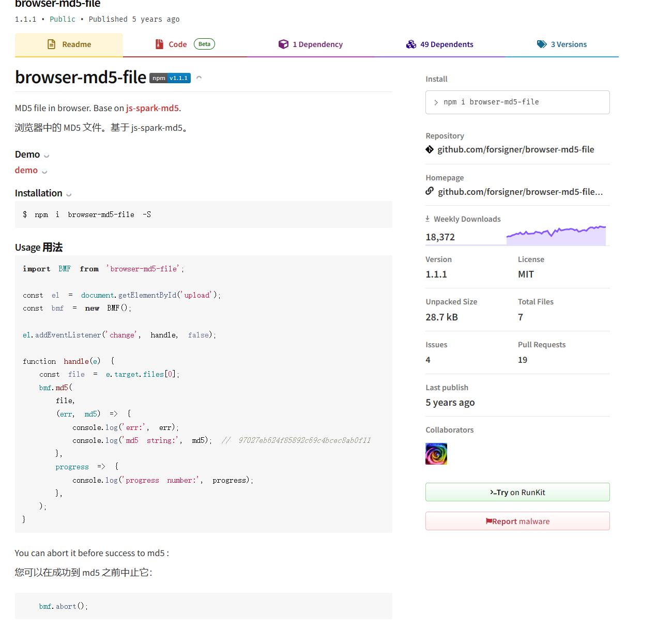Click the flag icon in Report malware
The image size is (672, 630).
pyautogui.click(x=488, y=521)
